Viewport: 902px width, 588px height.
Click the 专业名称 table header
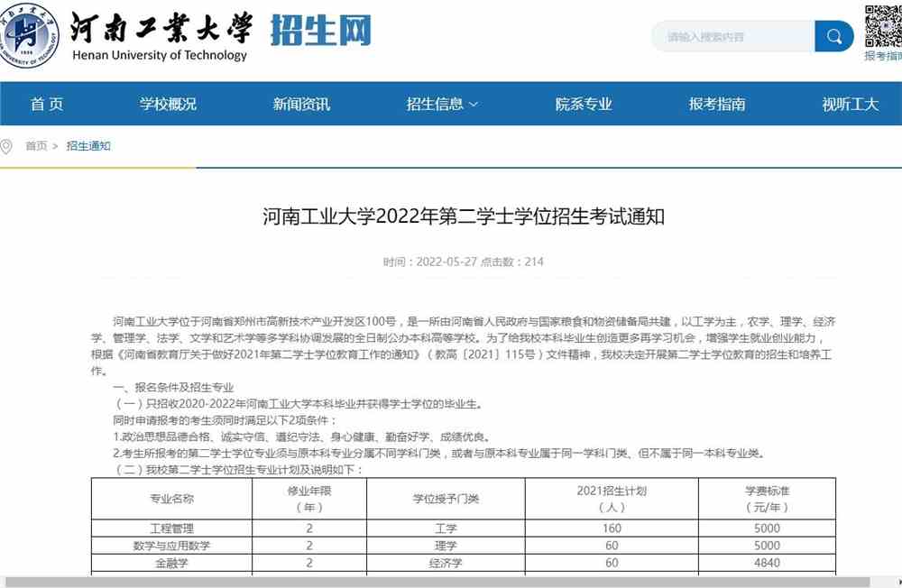[171, 499]
